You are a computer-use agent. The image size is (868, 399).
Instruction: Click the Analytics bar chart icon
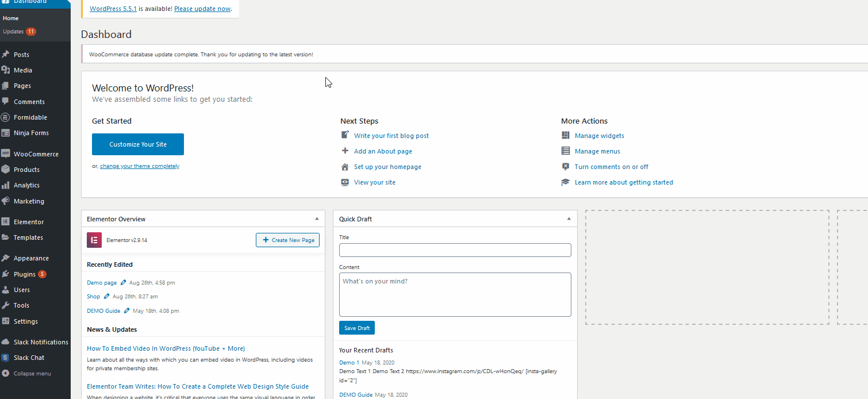(6, 185)
